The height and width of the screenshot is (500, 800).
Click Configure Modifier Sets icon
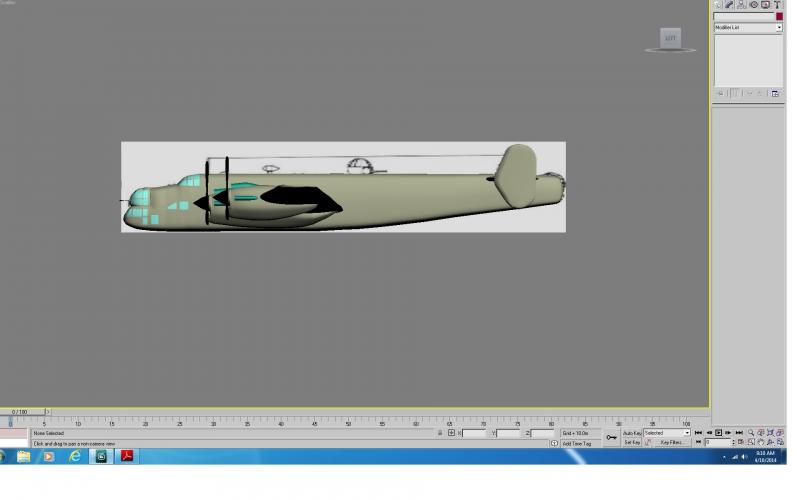pyautogui.click(x=775, y=93)
